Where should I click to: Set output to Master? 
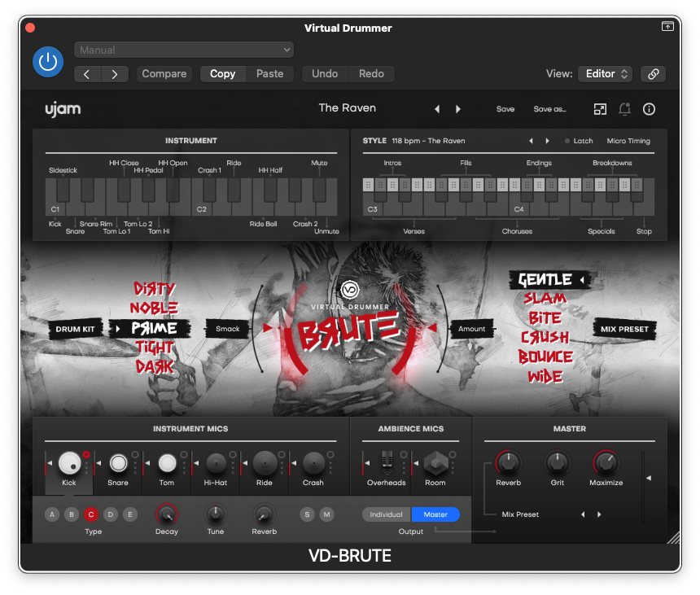coord(435,514)
